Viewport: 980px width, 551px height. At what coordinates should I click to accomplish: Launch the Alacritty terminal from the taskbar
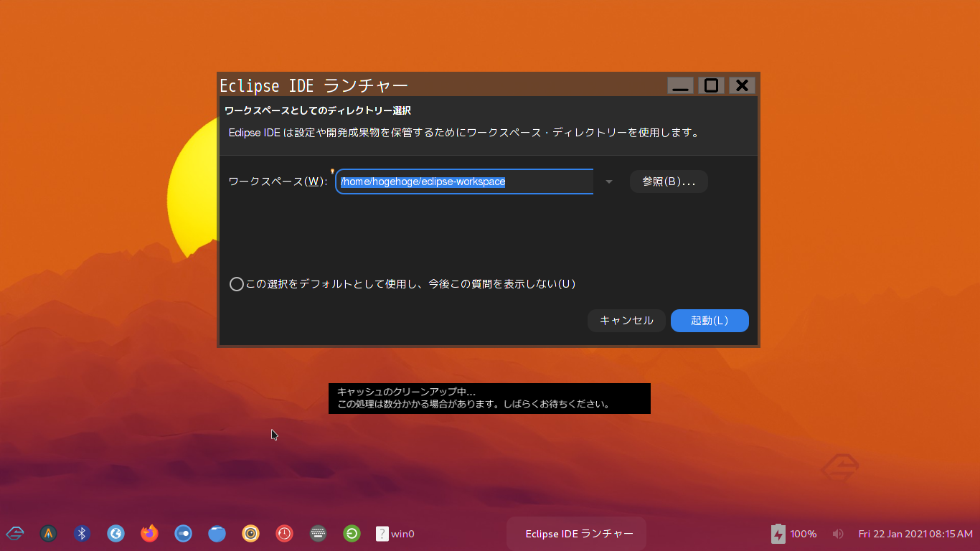click(48, 533)
